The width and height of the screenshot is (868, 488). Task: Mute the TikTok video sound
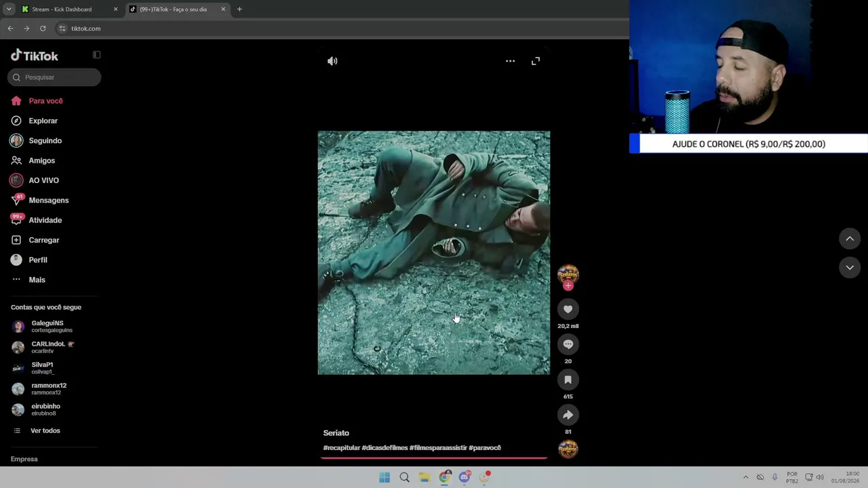pos(332,61)
